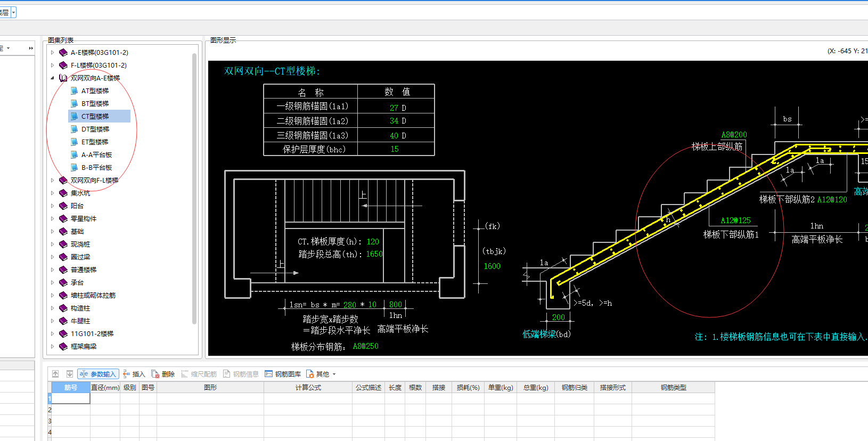
Task: Click the double-chevron expand icon in left panel
Action: [31, 48]
